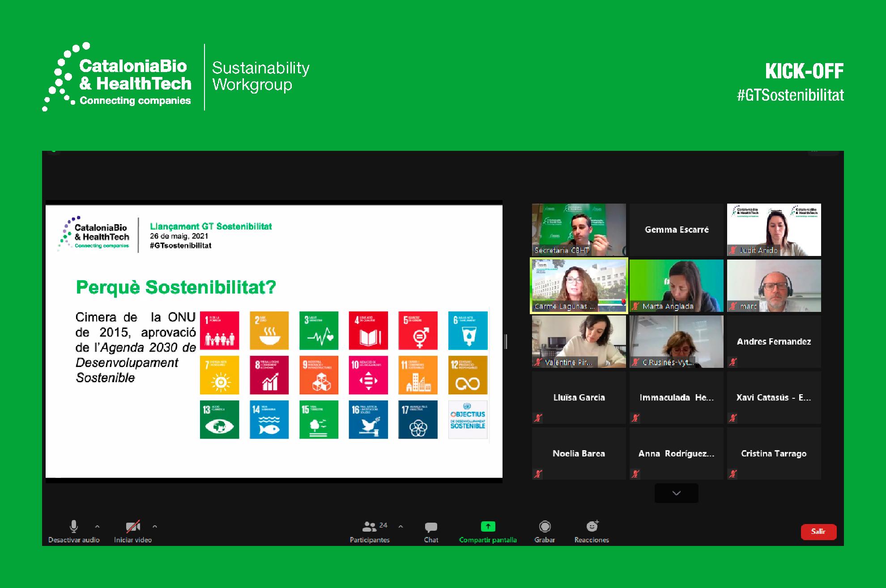
Task: Expand audio options arrow beside microphone
Action: click(98, 527)
